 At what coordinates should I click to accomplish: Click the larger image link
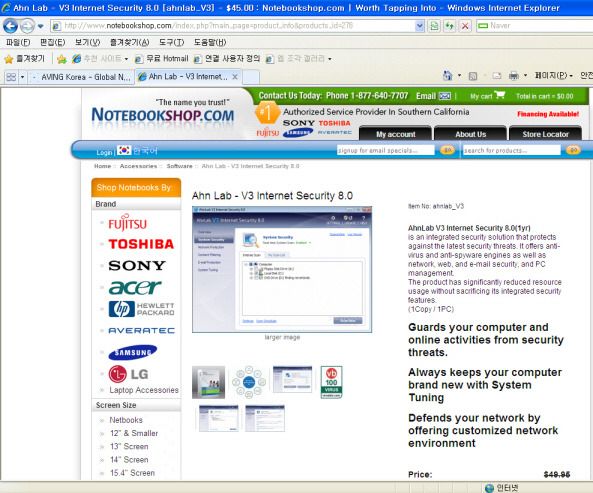coord(282,337)
